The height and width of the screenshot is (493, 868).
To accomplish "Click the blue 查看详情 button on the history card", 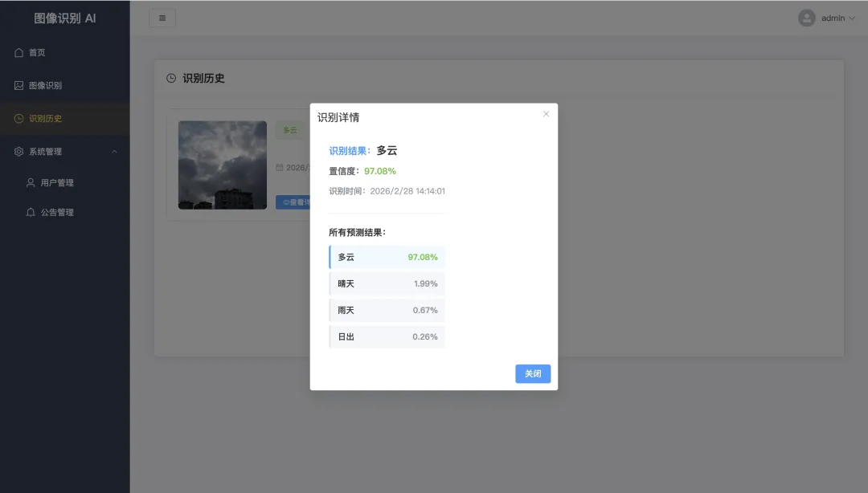I will point(293,202).
